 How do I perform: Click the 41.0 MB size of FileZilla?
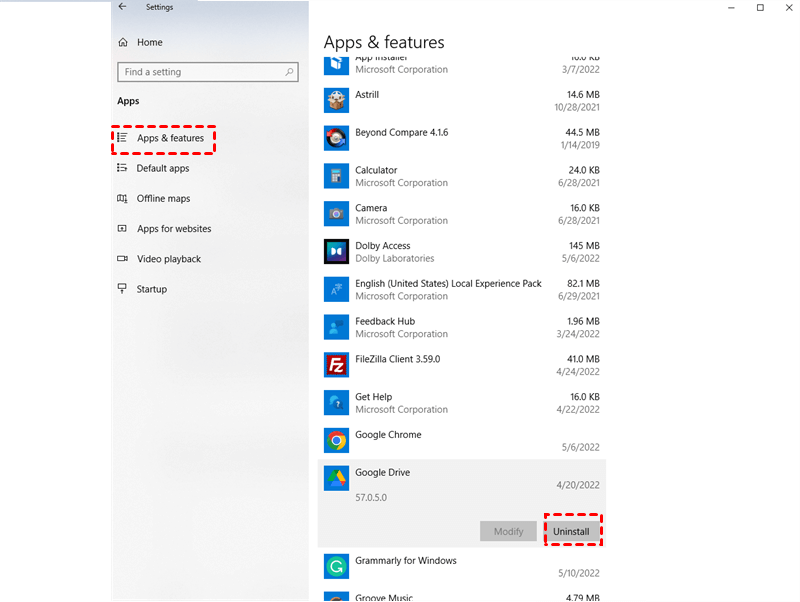583,359
